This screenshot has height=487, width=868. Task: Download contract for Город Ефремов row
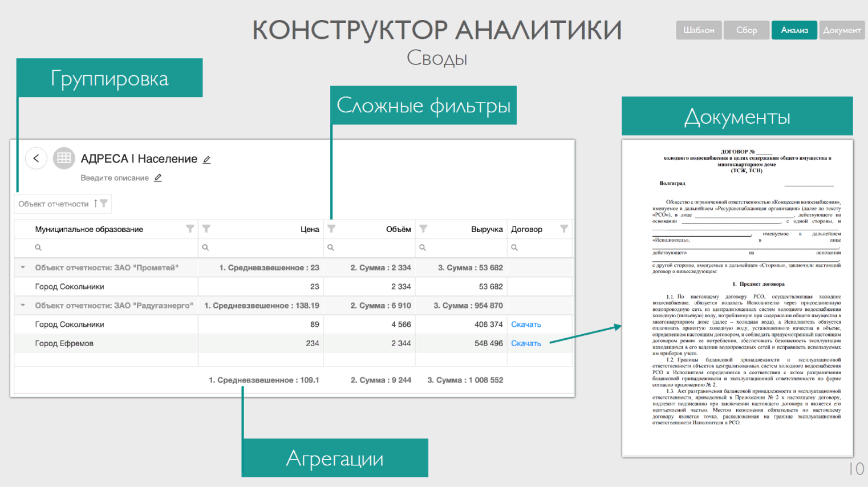[526, 343]
